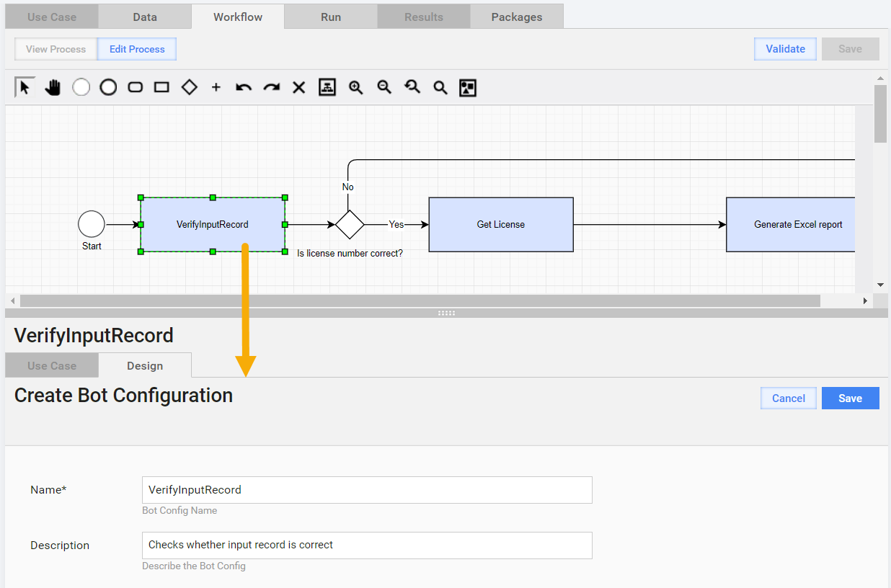The image size is (891, 588).
Task: Pick the thick-outlined end event circle
Action: coord(108,88)
